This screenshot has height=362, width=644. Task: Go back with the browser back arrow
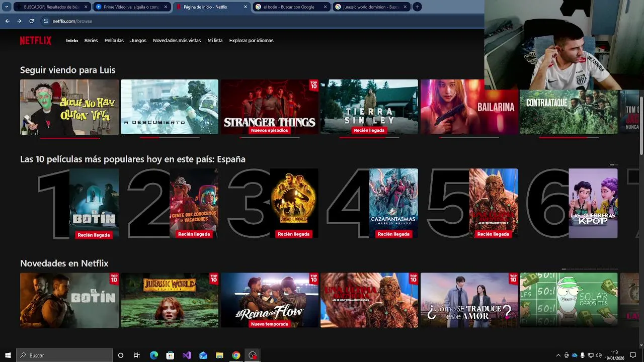pyautogui.click(x=7, y=21)
